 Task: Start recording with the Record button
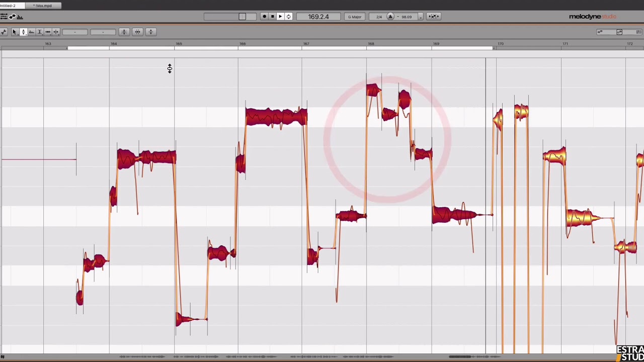(264, 17)
